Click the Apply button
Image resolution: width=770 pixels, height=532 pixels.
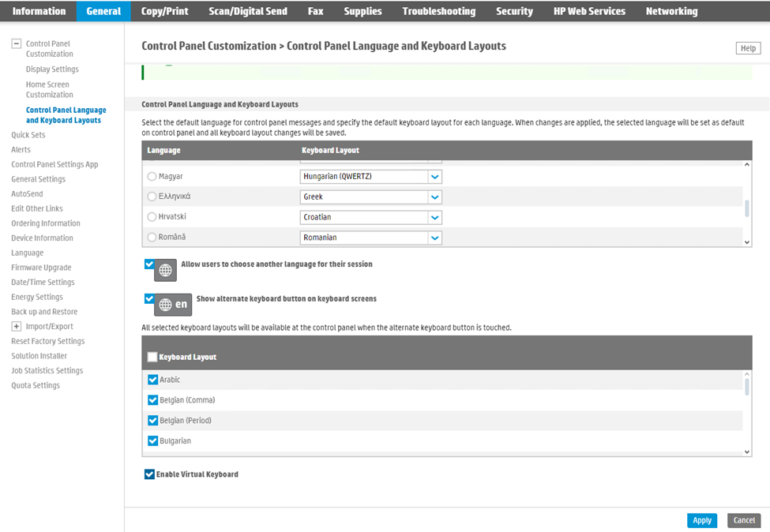702,520
